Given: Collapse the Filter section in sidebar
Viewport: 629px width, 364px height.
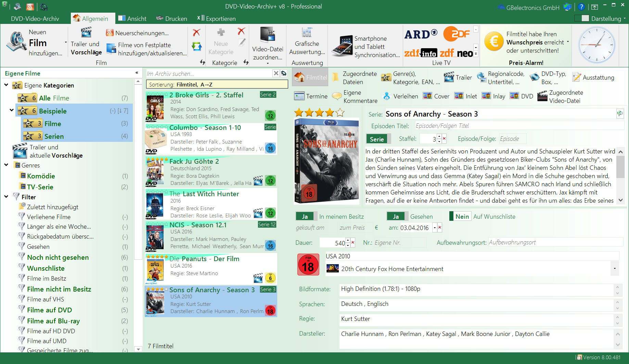Looking at the screenshot, I should [6, 197].
